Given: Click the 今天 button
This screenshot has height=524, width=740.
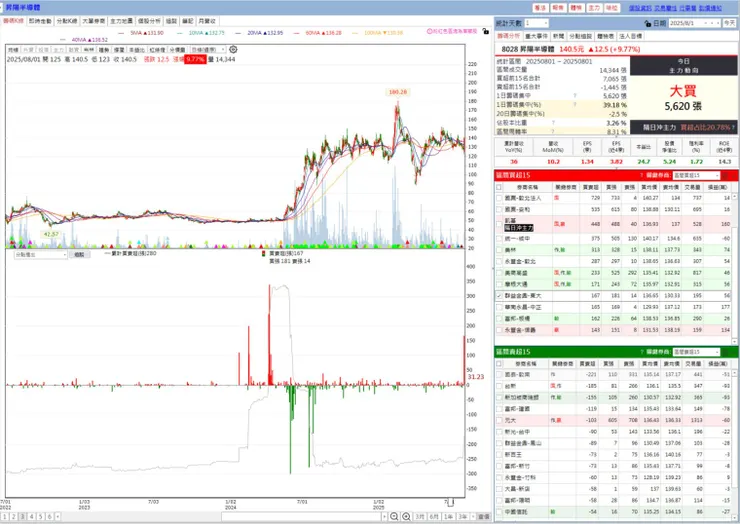Looking at the screenshot, I should pyautogui.click(x=730, y=23).
